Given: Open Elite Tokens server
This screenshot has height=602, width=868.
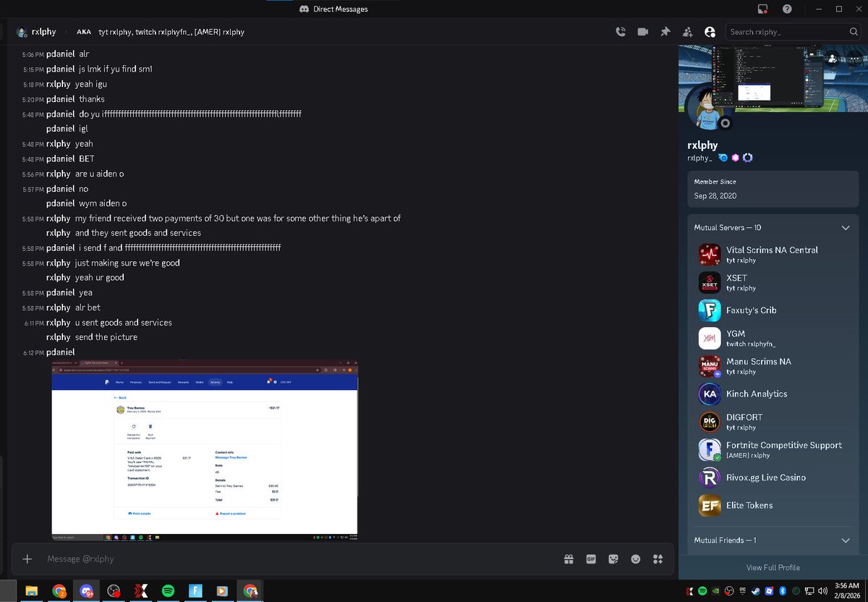Looking at the screenshot, I should tap(773, 505).
